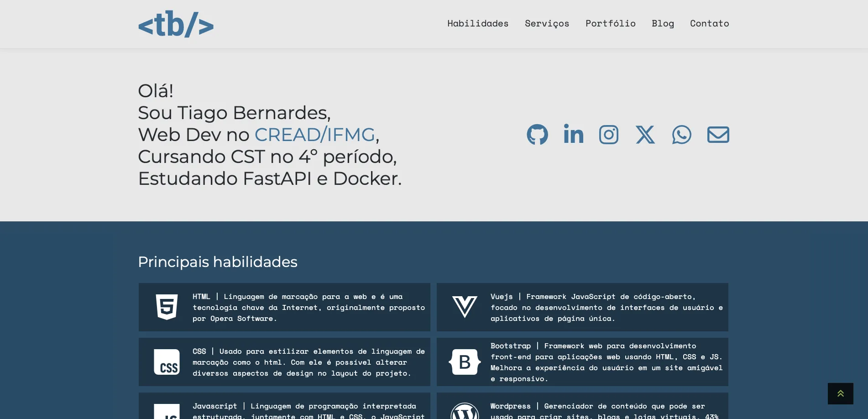Click 'Cursando CST no 4º período,' line
This screenshot has width=868, height=419.
tap(267, 157)
